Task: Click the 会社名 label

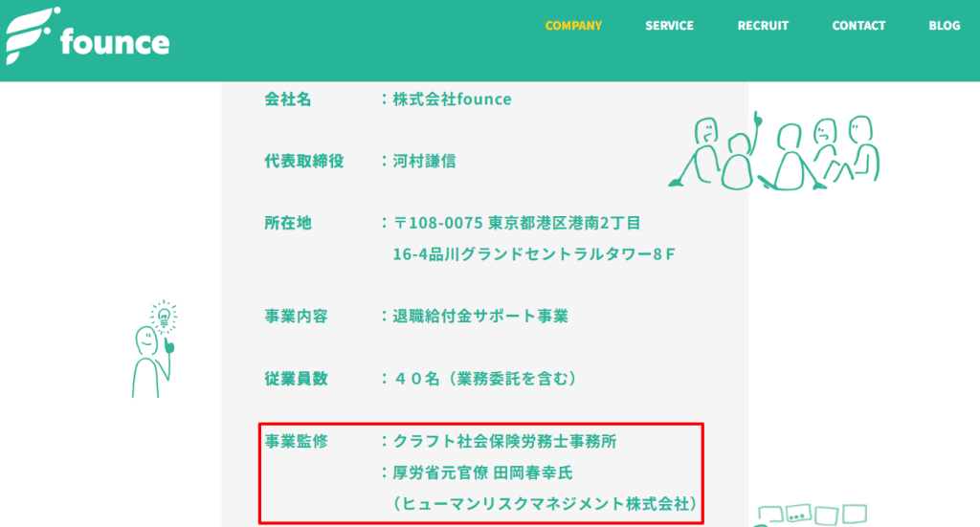Action: [x=287, y=99]
